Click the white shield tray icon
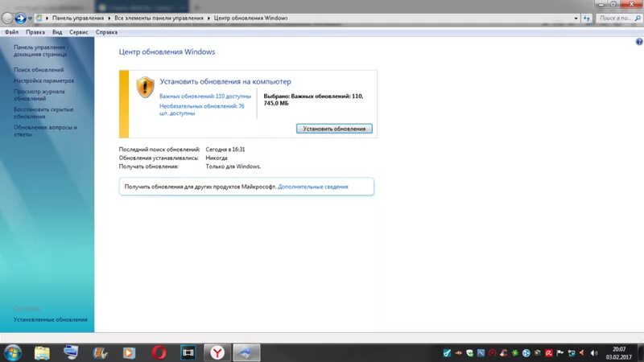This screenshot has height=362, width=644. click(469, 353)
